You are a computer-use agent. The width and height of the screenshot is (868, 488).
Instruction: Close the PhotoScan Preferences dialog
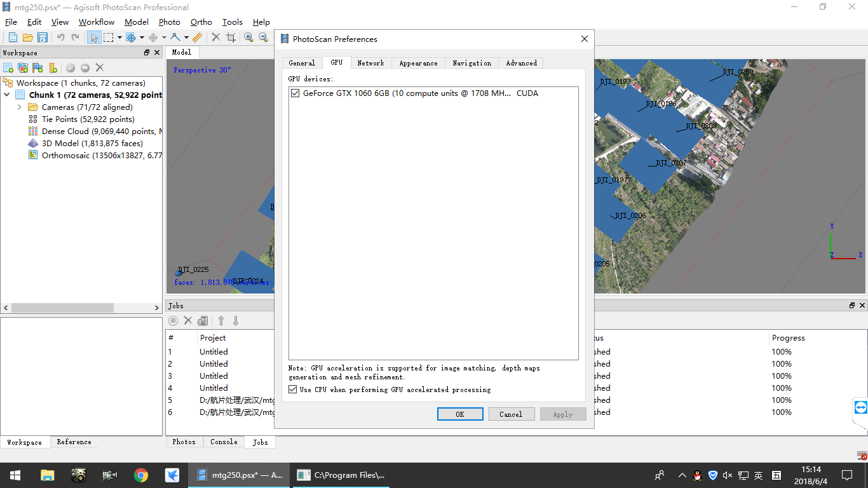point(585,39)
